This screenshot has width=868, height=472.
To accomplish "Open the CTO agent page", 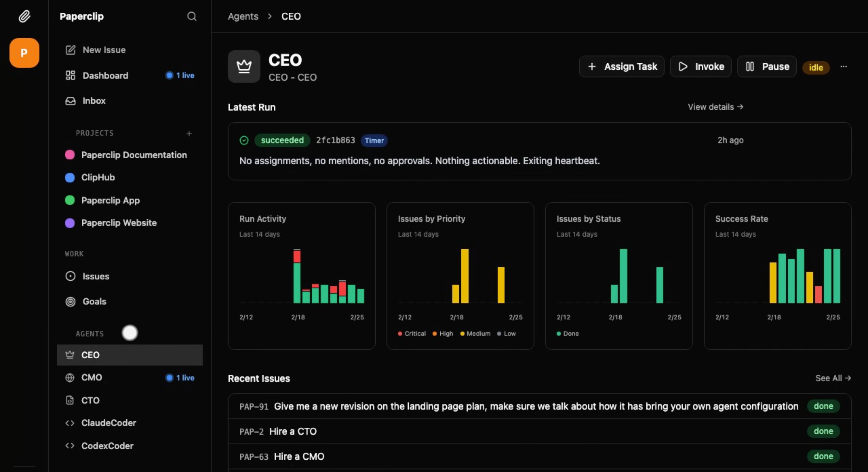I will click(90, 400).
